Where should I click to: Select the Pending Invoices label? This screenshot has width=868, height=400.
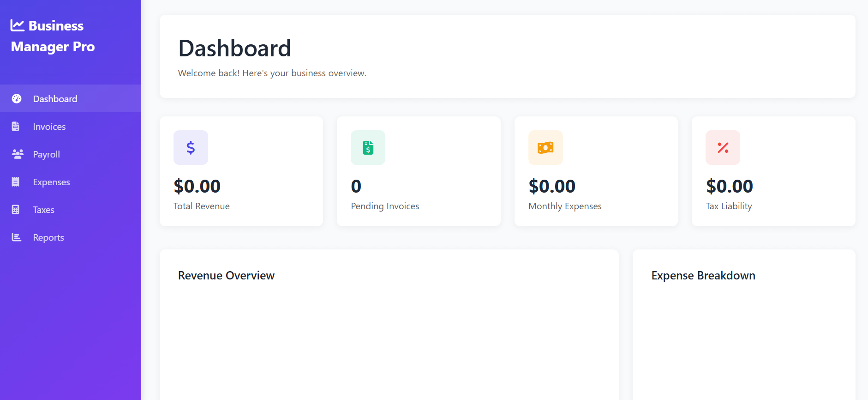385,206
